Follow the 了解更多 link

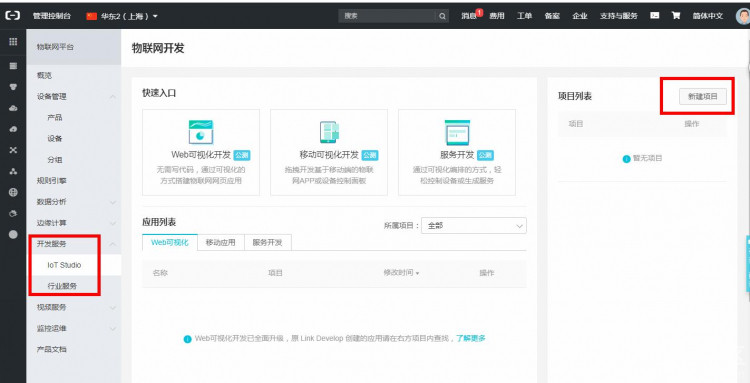(x=471, y=339)
